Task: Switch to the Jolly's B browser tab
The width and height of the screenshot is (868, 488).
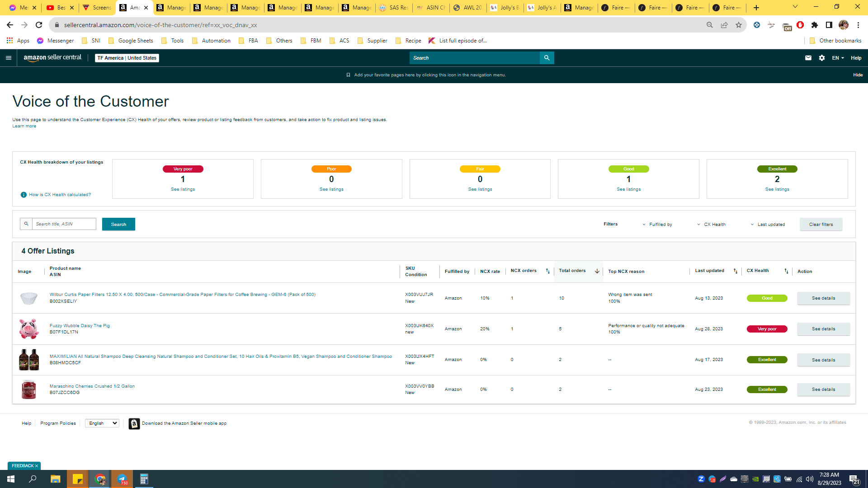Action: point(505,8)
